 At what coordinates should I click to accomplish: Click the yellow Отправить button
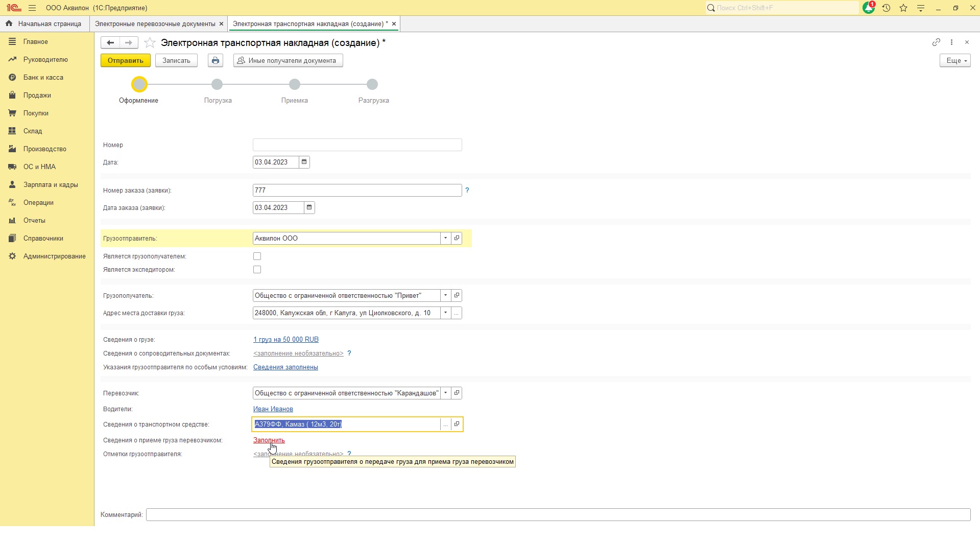(x=126, y=60)
